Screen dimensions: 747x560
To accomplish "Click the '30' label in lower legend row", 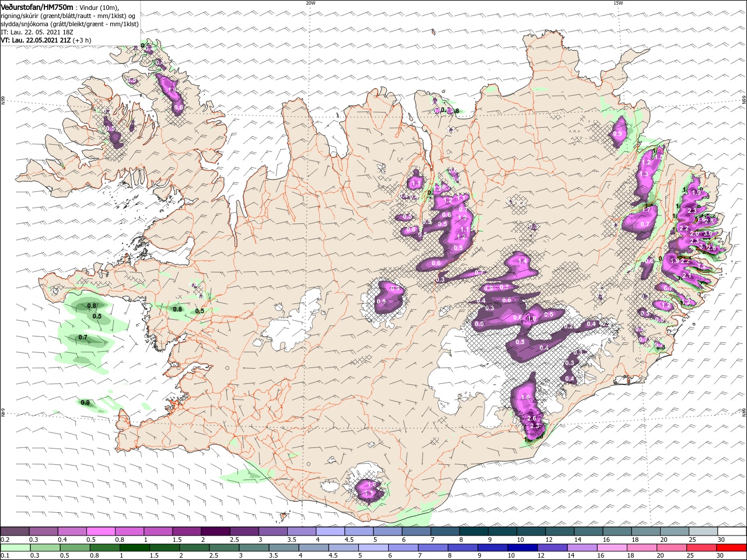I will 721,556.
